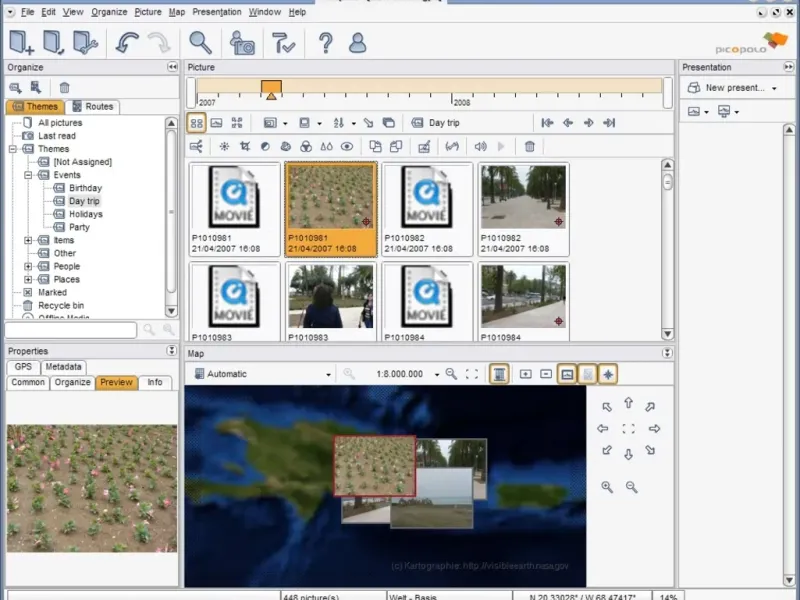Select Day trip in the themes tree

(84, 201)
